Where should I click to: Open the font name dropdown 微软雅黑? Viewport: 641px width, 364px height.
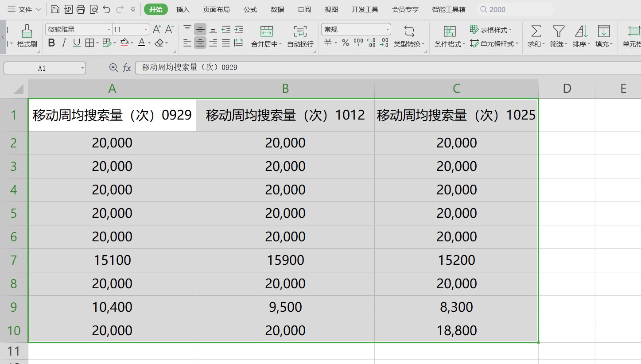(109, 30)
